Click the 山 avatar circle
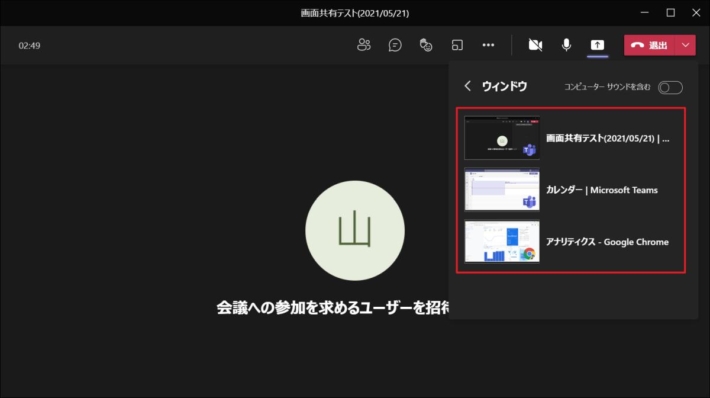The image size is (710, 398). click(355, 230)
